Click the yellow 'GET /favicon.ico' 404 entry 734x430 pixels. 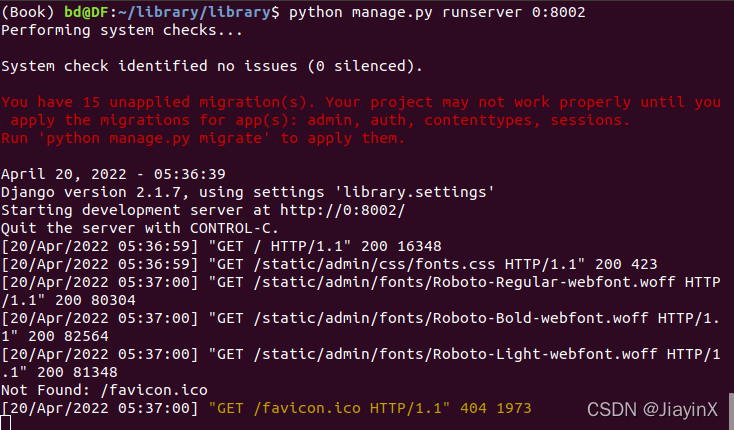coord(370,408)
